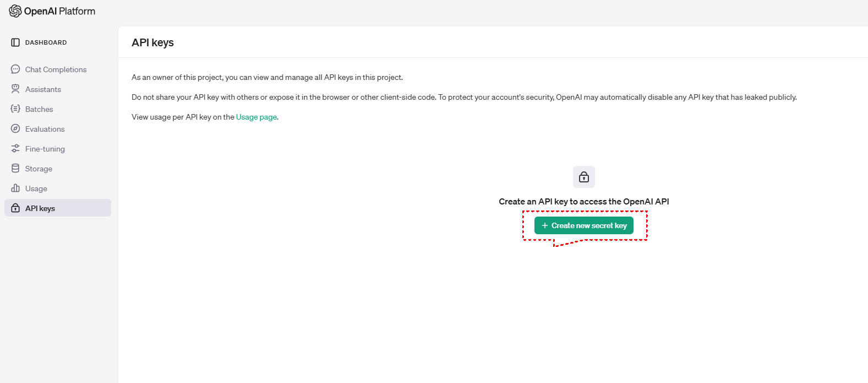The height and width of the screenshot is (383, 868).
Task: Open the Usage sidebar item
Action: (x=58, y=188)
